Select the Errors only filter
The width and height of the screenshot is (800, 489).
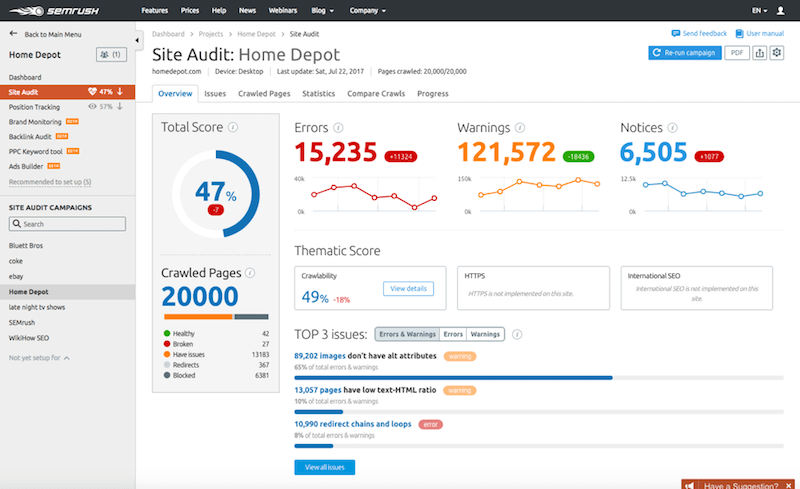click(x=453, y=334)
